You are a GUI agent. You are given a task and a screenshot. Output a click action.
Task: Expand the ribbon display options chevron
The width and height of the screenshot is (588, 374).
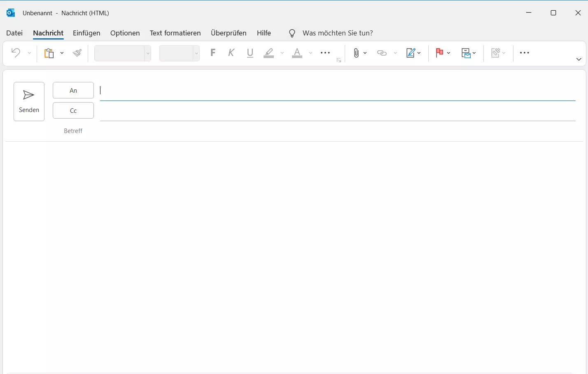pos(579,59)
